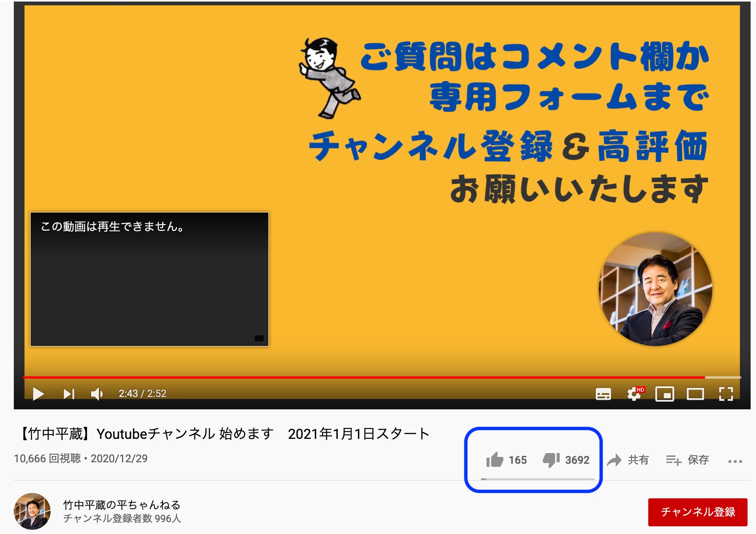
Task: Click subscriber count チャンネル登録者数 996人
Action: 122,518
